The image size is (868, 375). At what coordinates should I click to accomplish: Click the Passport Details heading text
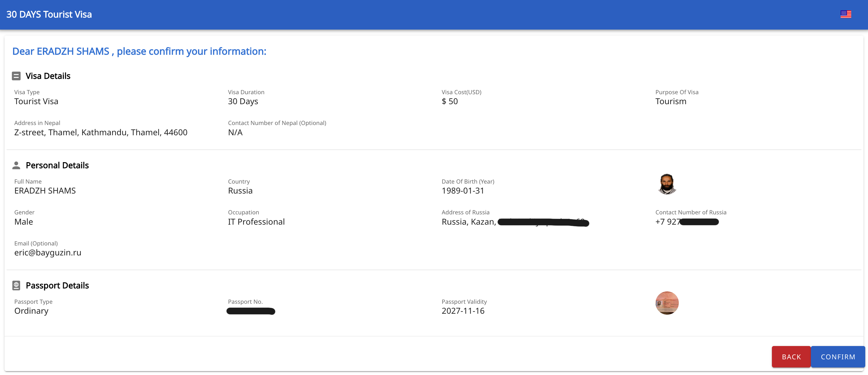[57, 285]
